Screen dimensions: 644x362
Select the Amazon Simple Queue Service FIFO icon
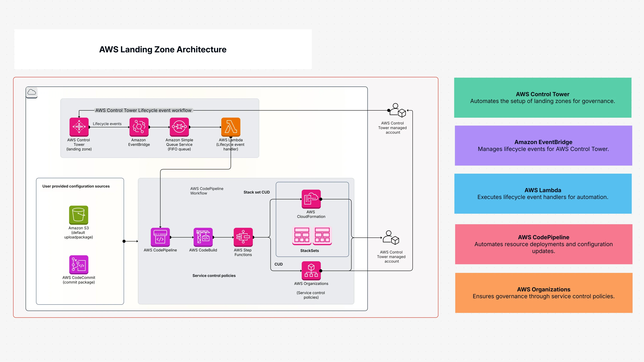tap(179, 127)
